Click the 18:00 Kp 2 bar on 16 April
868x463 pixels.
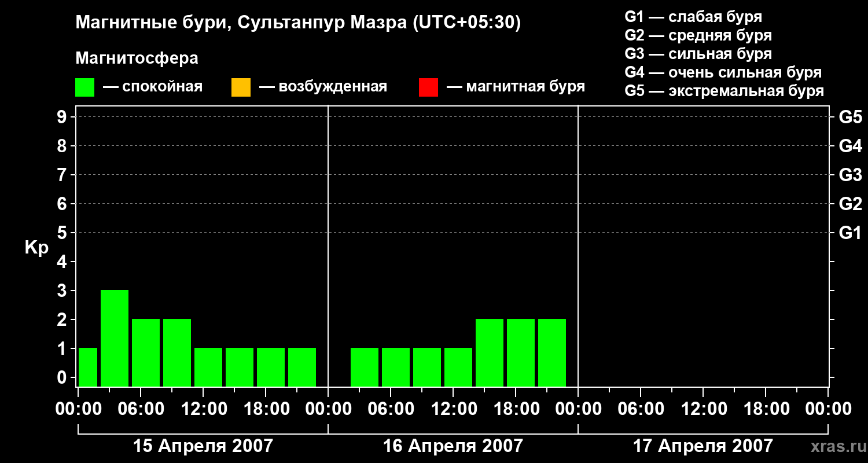521,352
